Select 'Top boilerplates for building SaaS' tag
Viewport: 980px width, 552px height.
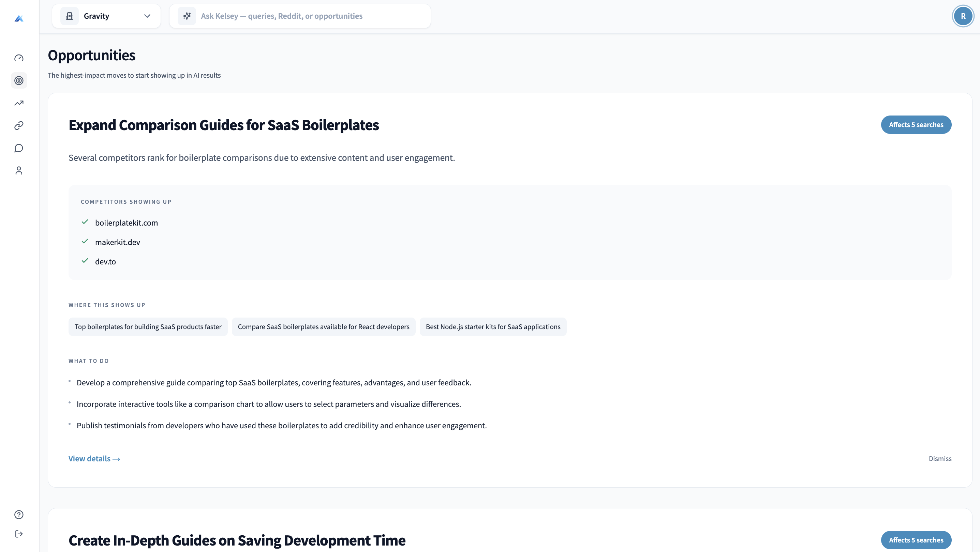point(148,326)
